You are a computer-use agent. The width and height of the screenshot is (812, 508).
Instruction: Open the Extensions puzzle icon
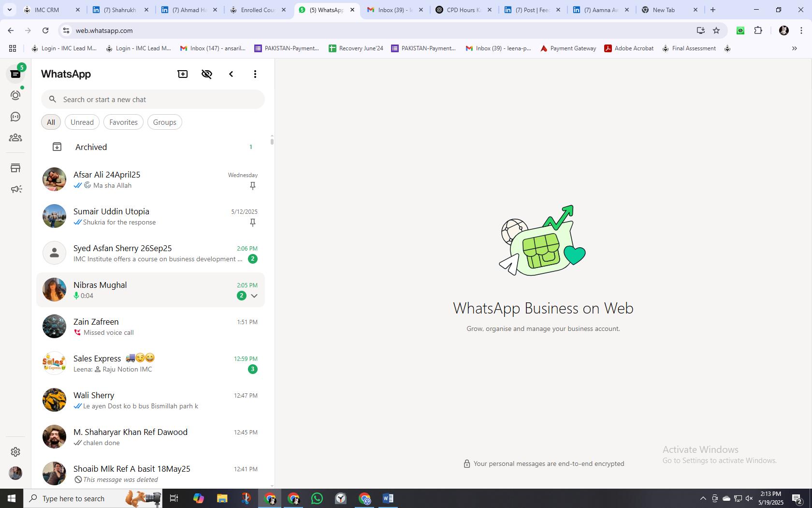pyautogui.click(x=758, y=30)
